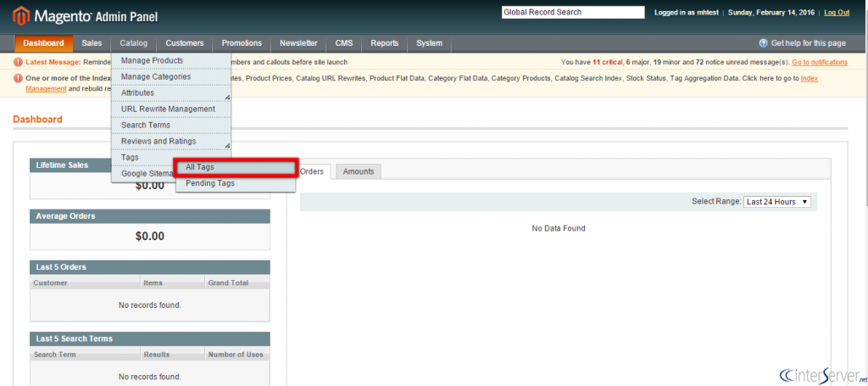Click the help question mark icon
Image resolution: width=868 pixels, height=386 pixels.
click(x=764, y=43)
